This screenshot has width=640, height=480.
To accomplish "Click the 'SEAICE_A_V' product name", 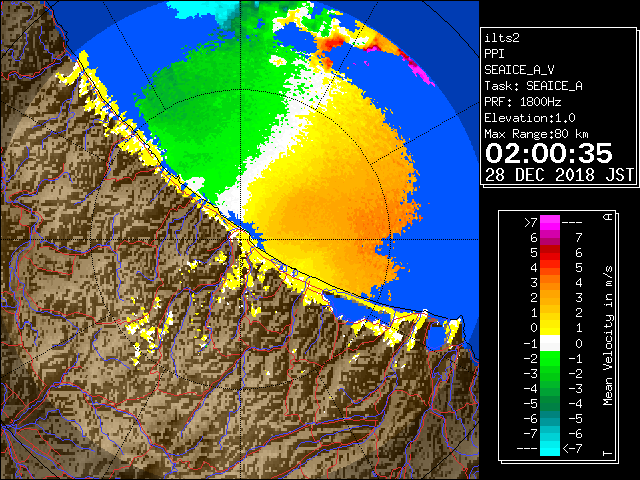I will pos(519,70).
